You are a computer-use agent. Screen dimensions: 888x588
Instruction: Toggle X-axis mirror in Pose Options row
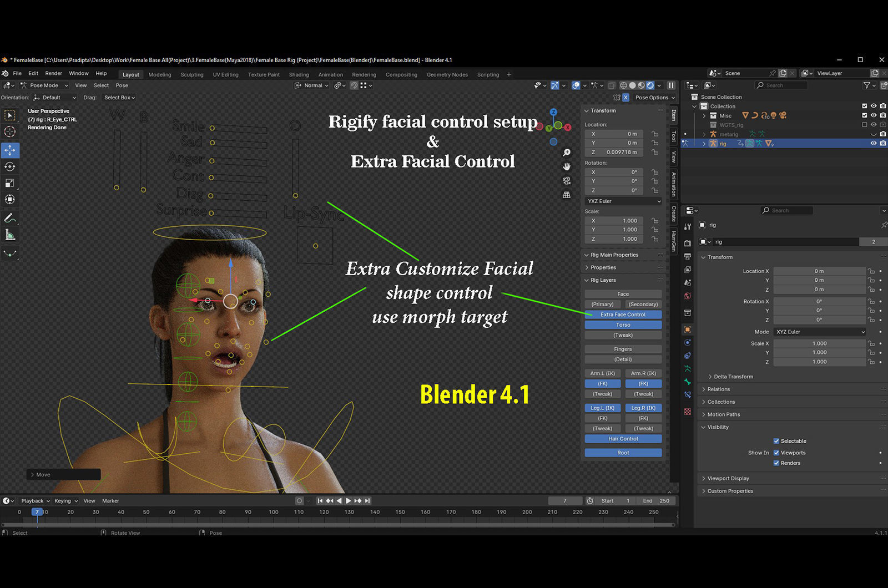[625, 97]
